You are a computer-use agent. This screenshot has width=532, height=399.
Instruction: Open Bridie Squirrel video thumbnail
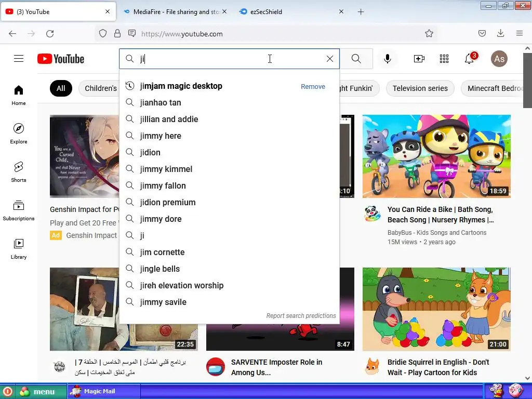point(436,309)
